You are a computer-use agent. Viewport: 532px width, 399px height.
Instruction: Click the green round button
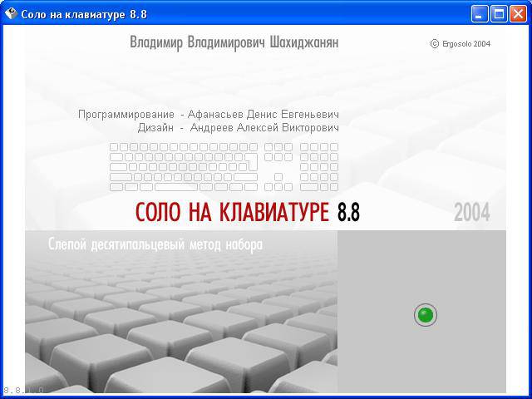click(x=426, y=315)
